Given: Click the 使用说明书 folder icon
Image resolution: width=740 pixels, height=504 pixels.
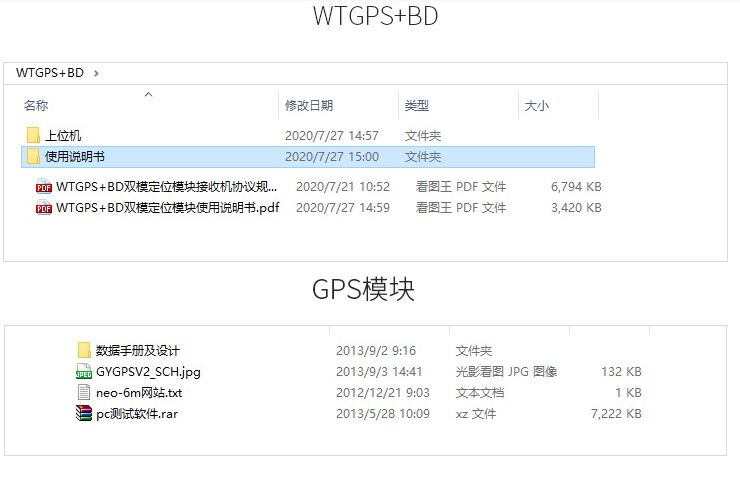Looking at the screenshot, I should point(33,156).
